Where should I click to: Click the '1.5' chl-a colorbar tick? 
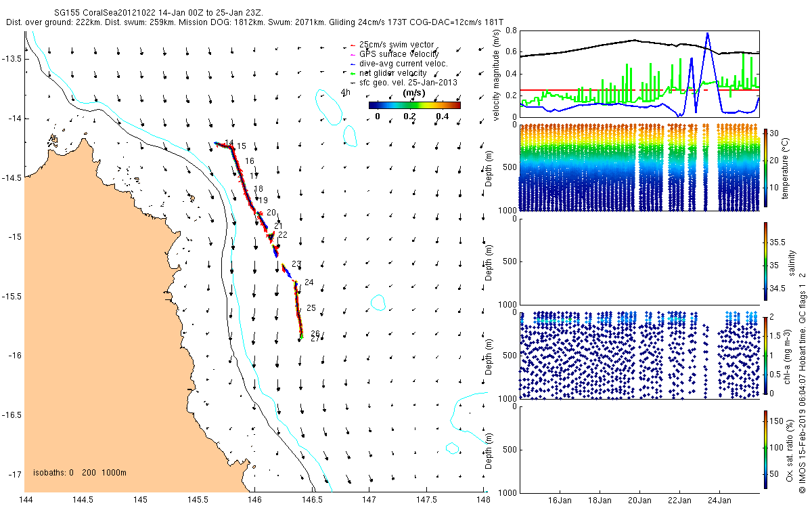pyautogui.click(x=775, y=335)
